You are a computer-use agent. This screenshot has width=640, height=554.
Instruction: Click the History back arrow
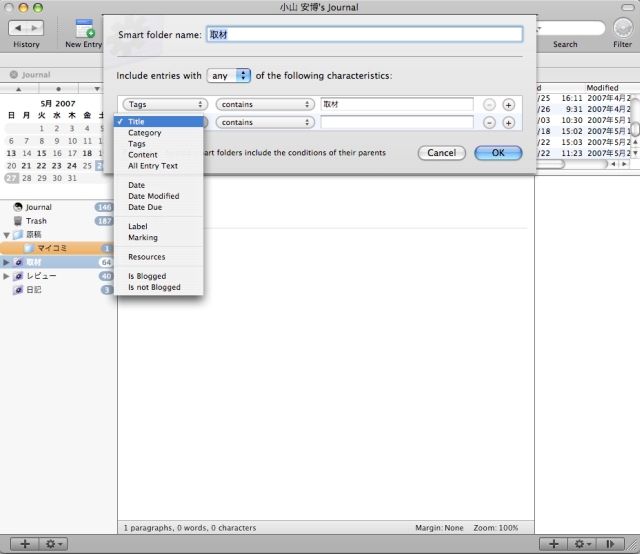click(18, 28)
